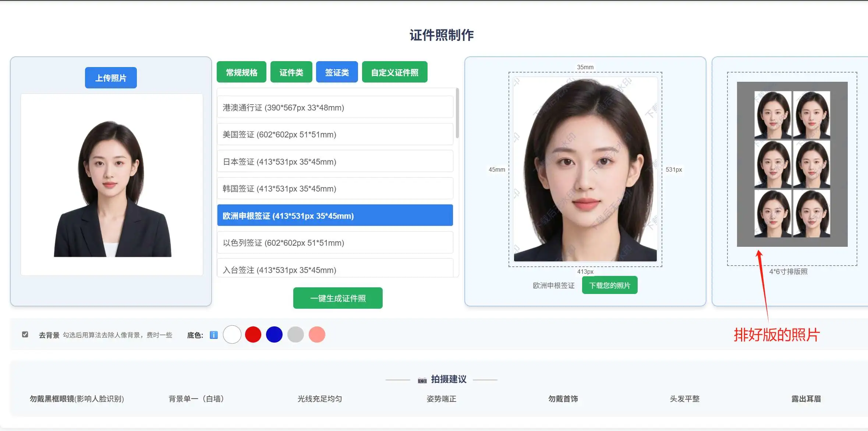Select the 签证类 tab

pyautogui.click(x=337, y=72)
